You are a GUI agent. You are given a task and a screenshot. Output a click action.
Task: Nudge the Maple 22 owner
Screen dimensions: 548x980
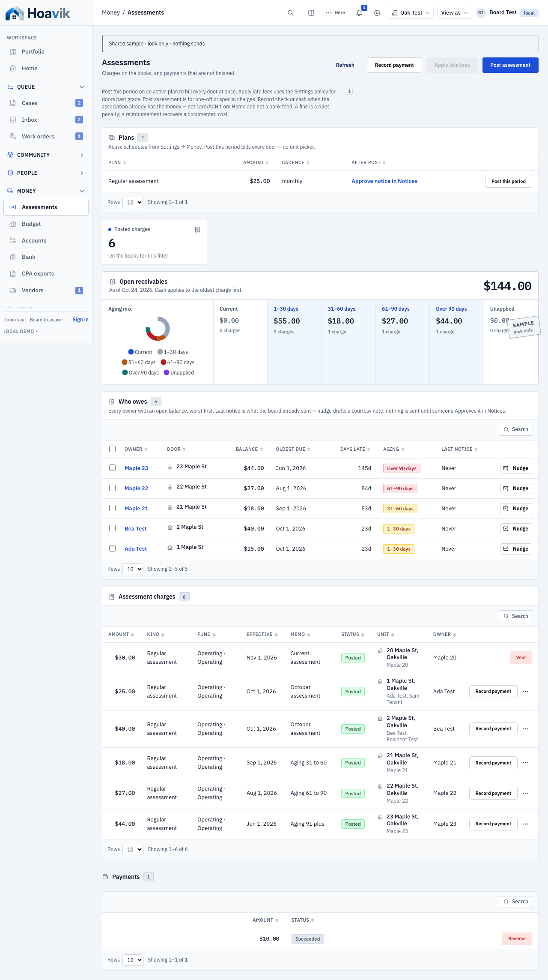pos(516,489)
